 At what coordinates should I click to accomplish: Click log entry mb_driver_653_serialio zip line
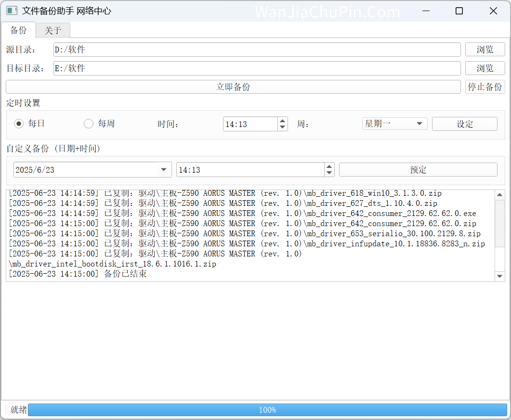[x=244, y=234]
